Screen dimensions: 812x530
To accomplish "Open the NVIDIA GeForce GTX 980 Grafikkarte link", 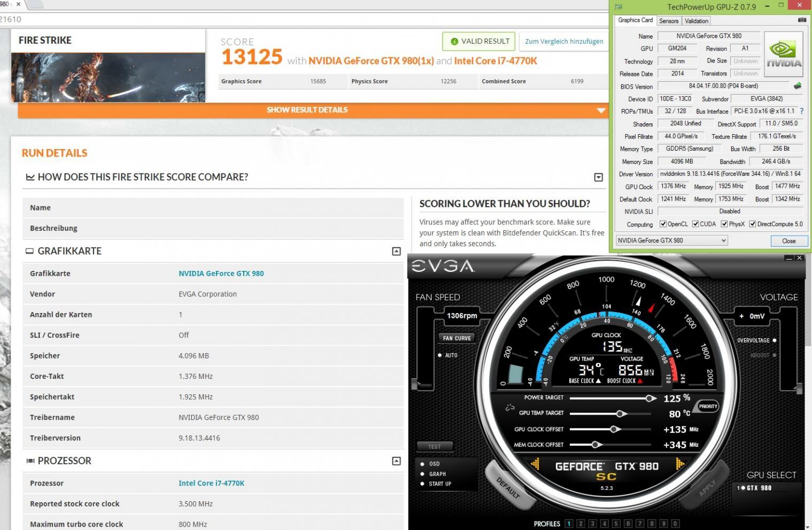I will coord(221,274).
